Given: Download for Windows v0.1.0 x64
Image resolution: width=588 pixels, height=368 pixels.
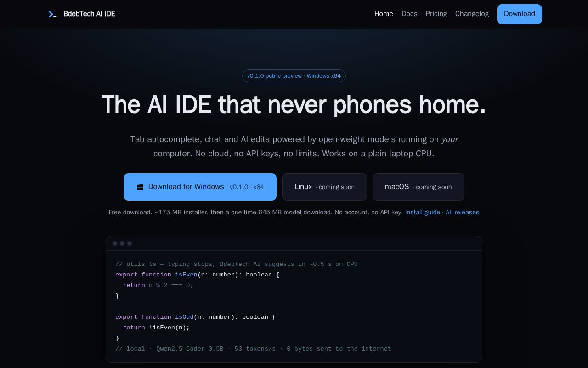Looking at the screenshot, I should pyautogui.click(x=200, y=187).
